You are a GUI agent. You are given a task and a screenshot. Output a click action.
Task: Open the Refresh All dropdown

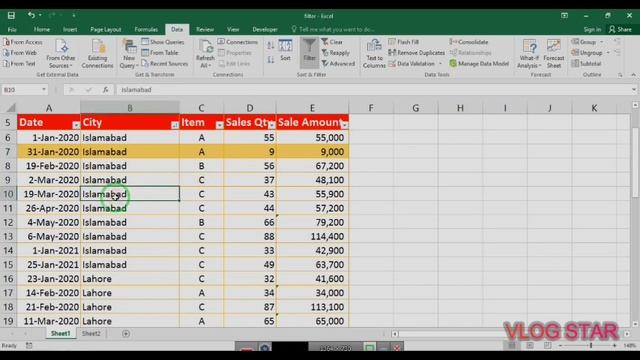[x=205, y=54]
